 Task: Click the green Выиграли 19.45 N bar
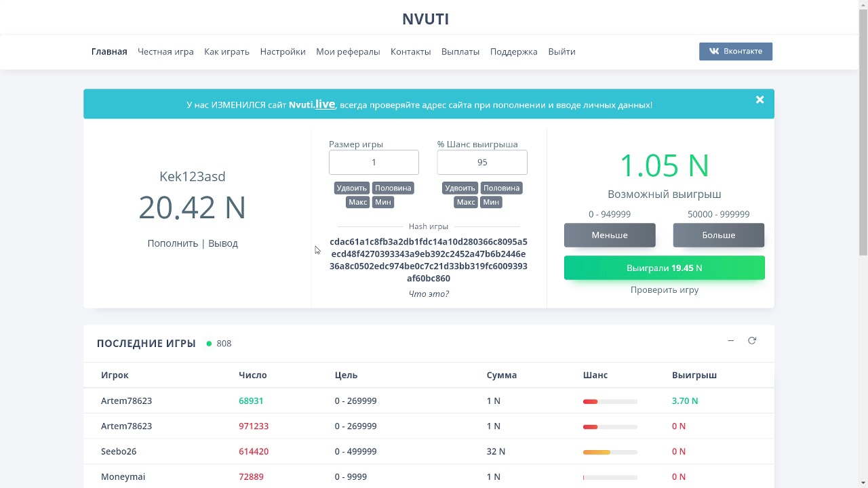[665, 268]
